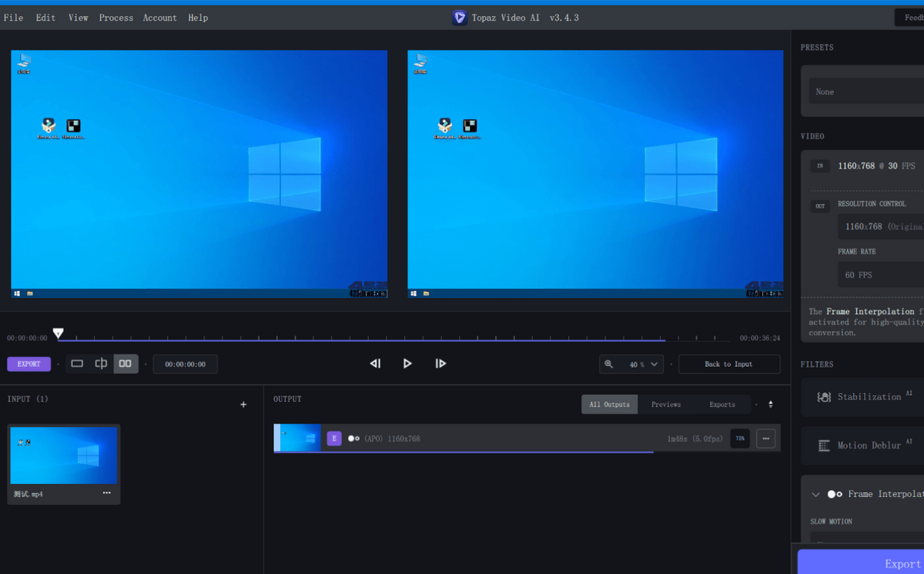Open the View menu
The width and height of the screenshot is (924, 574).
(78, 18)
